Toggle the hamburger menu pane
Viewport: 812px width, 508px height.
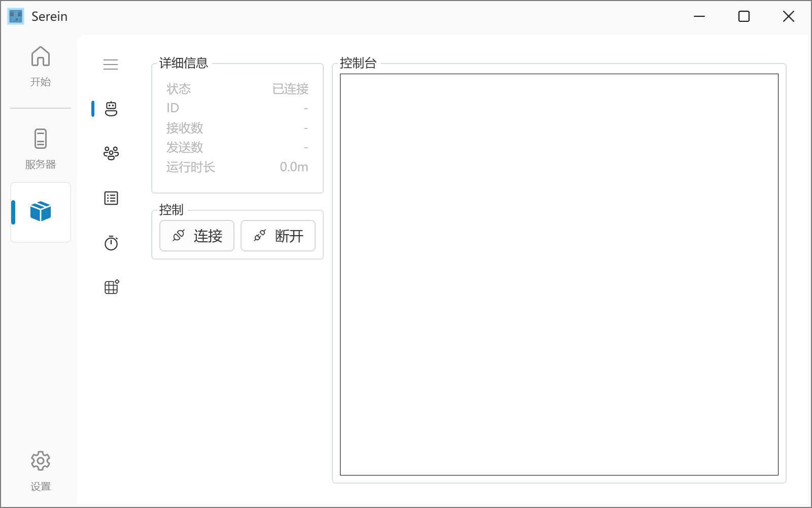pos(111,65)
